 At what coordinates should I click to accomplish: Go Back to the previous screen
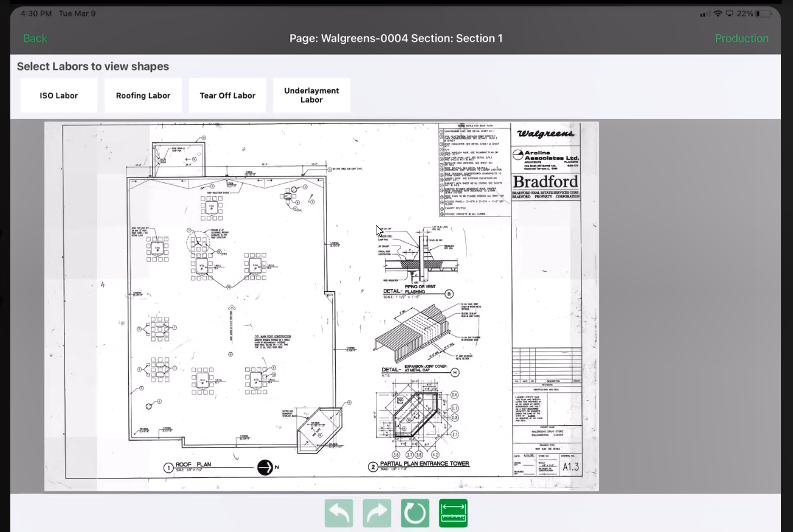point(35,38)
